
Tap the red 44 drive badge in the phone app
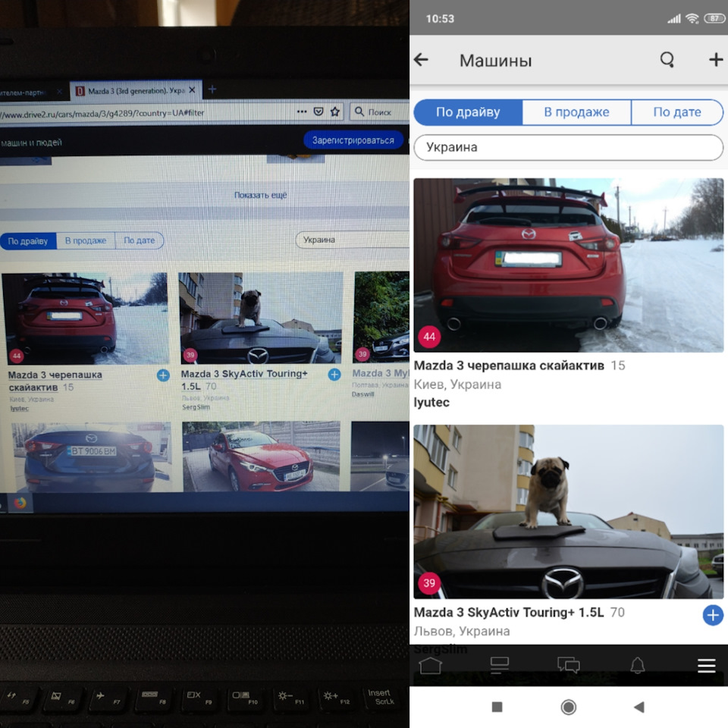(429, 337)
